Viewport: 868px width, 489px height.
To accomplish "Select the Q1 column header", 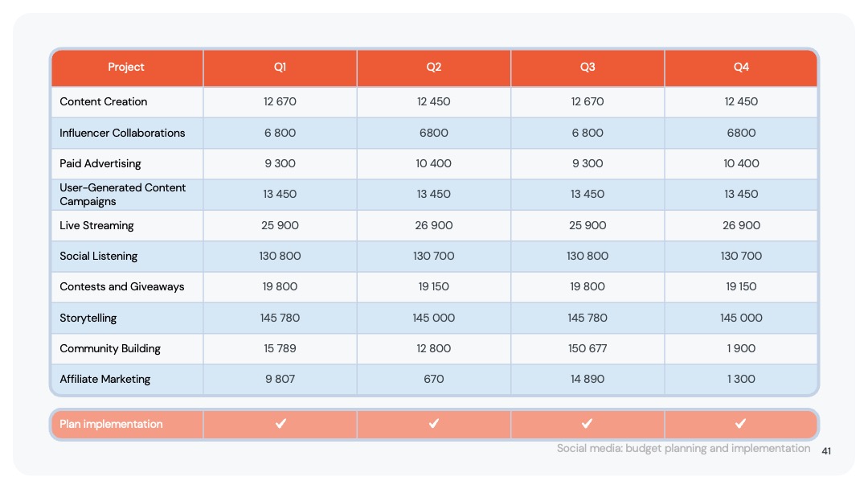I will click(280, 67).
